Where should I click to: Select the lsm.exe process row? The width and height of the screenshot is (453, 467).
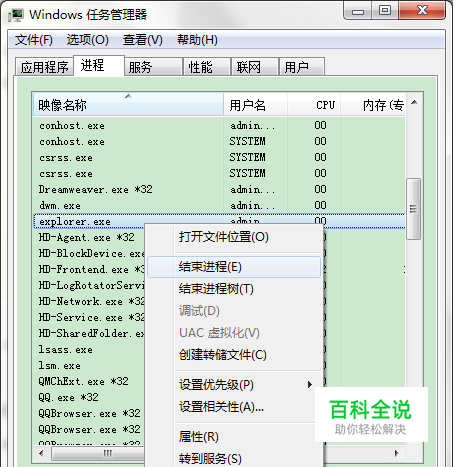coord(89,366)
